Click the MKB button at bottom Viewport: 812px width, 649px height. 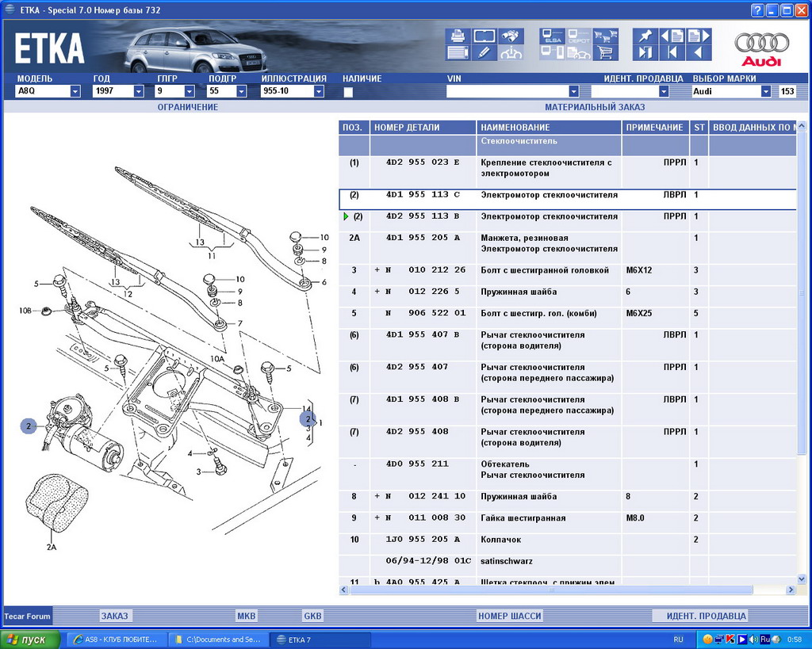(247, 616)
